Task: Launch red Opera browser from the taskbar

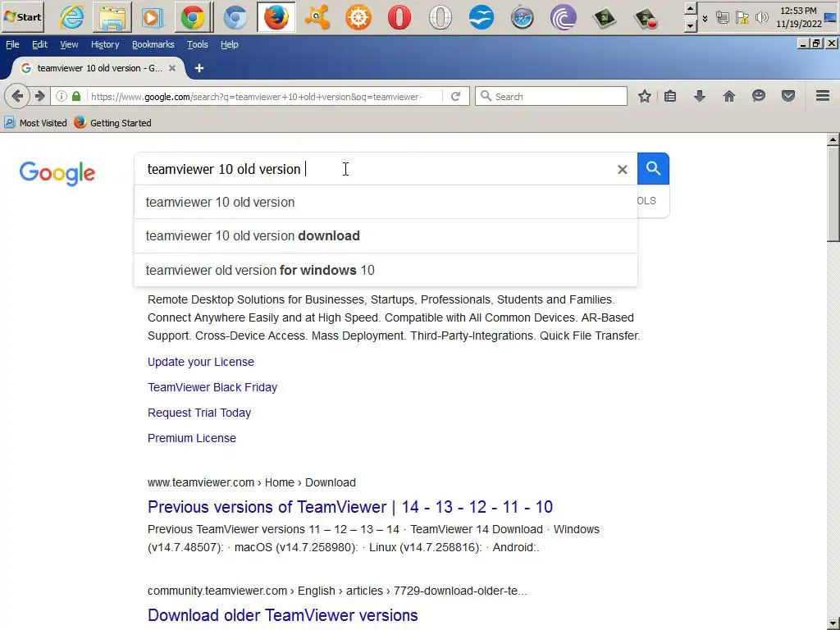Action: (399, 17)
